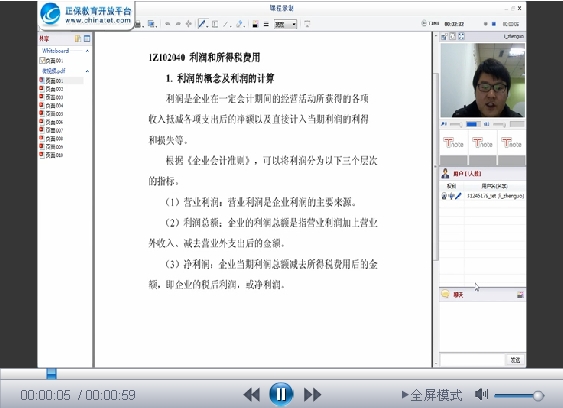Toggle user's lock icon in user row
563x408 pixels.
pyautogui.click(x=444, y=196)
